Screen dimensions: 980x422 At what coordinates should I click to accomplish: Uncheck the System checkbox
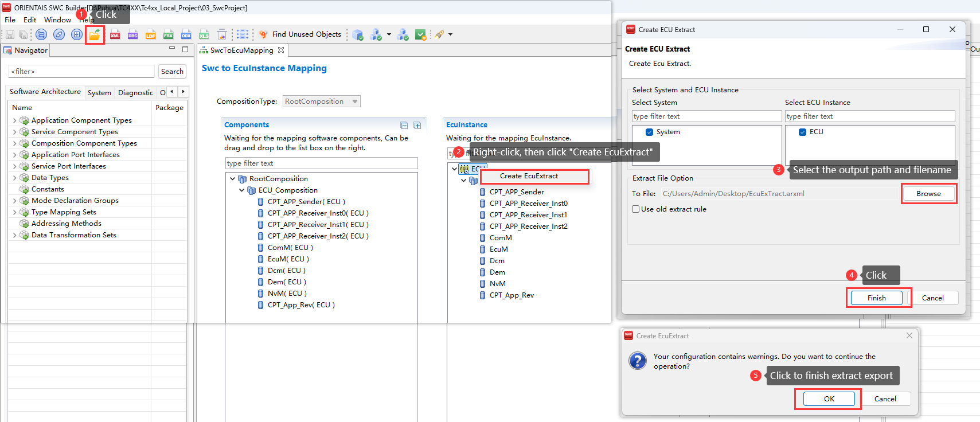tap(649, 132)
